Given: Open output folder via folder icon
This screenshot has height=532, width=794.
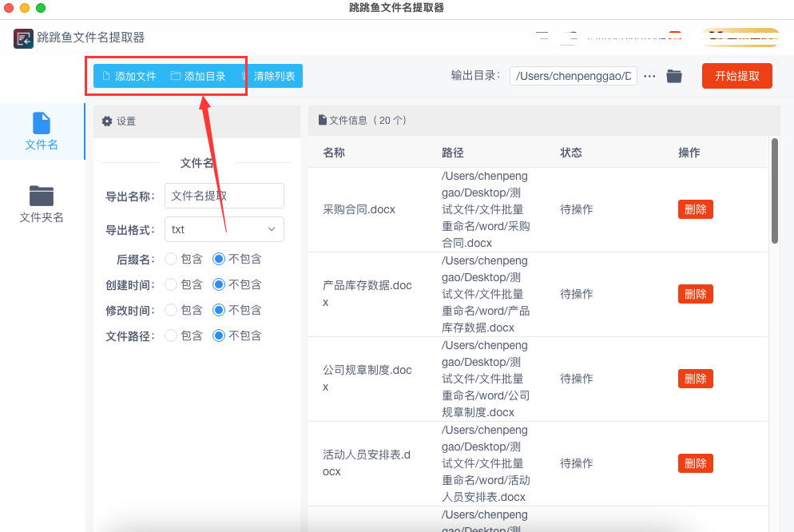Looking at the screenshot, I should 674,76.
